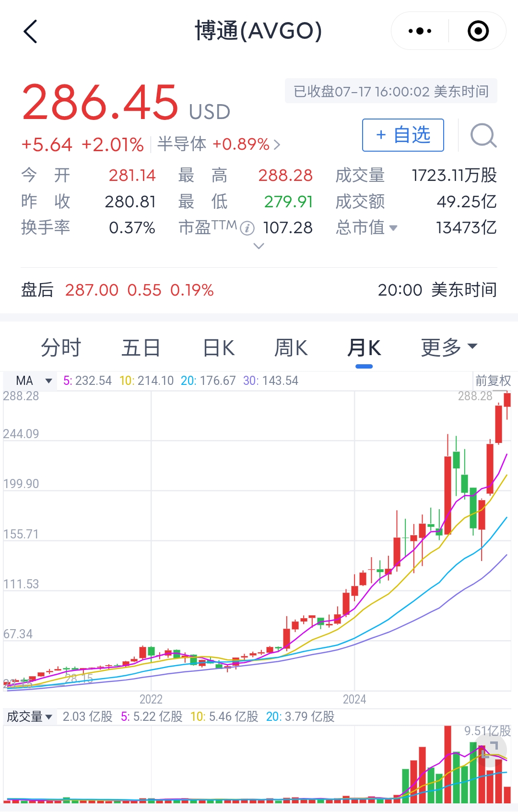Tap the 最低 279.91 value

(x=288, y=202)
